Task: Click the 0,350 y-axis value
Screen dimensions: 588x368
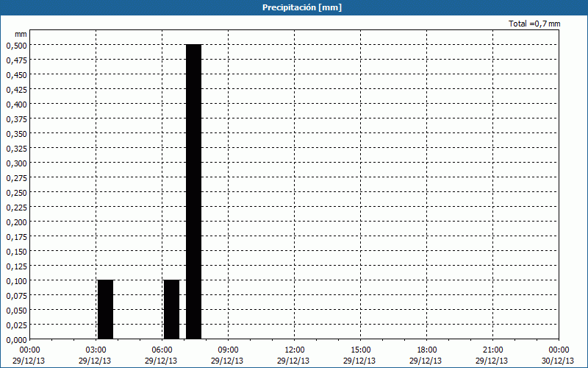Action: tap(17, 134)
